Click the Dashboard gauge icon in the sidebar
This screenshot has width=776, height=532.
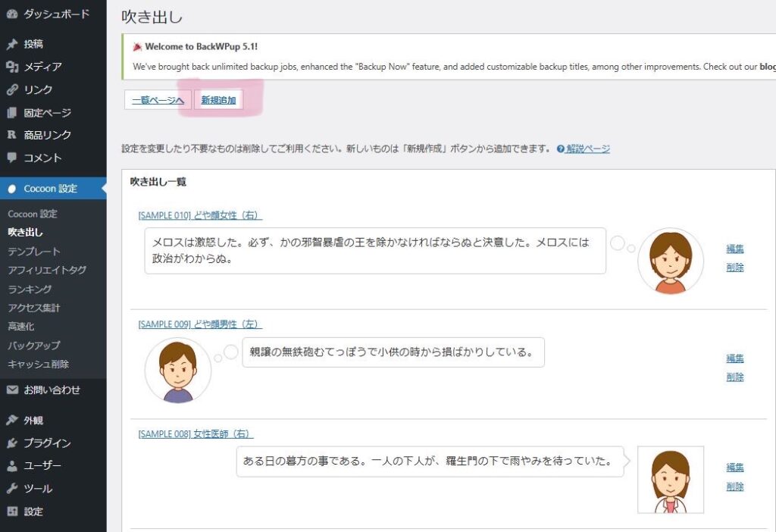pos(12,14)
